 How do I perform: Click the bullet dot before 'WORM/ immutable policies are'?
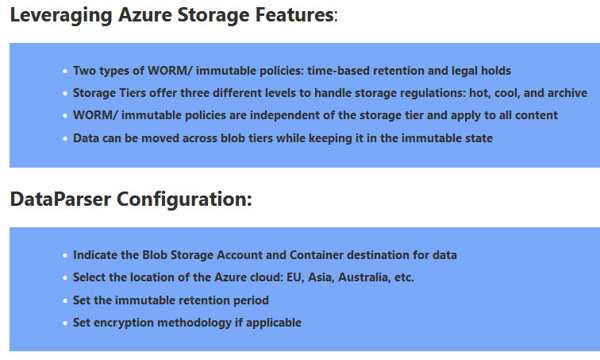(x=65, y=116)
